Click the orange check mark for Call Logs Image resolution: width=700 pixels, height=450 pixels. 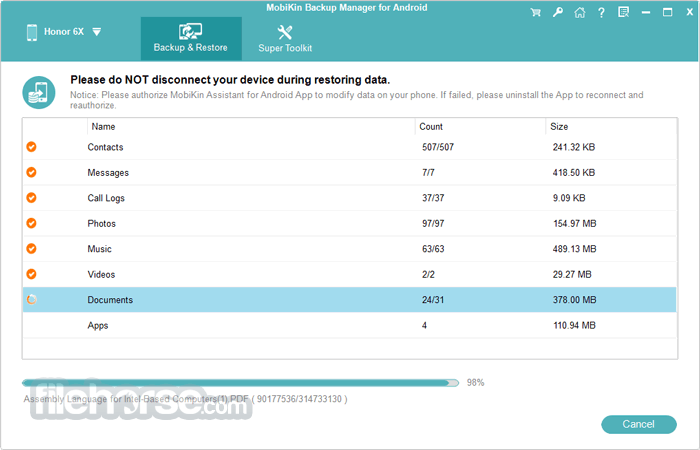coord(31,197)
